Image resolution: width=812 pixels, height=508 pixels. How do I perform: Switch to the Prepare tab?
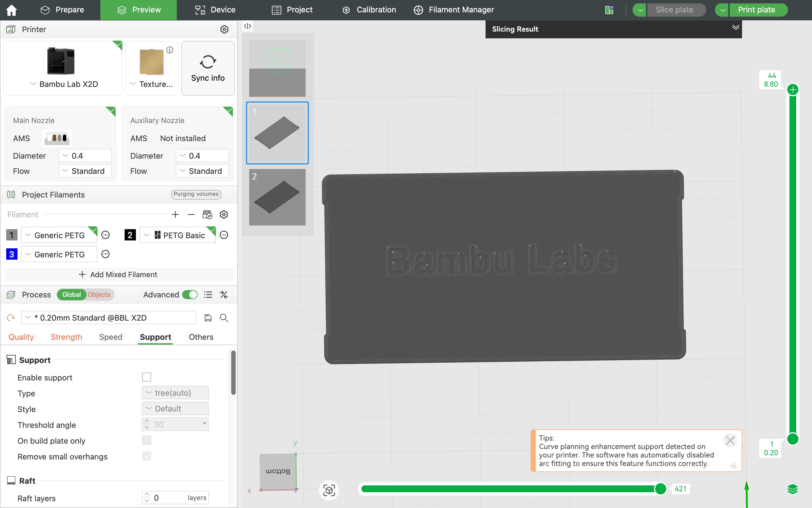(x=62, y=10)
